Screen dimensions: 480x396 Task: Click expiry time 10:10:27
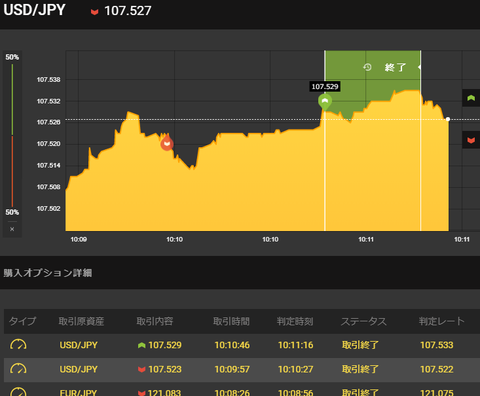click(296, 369)
